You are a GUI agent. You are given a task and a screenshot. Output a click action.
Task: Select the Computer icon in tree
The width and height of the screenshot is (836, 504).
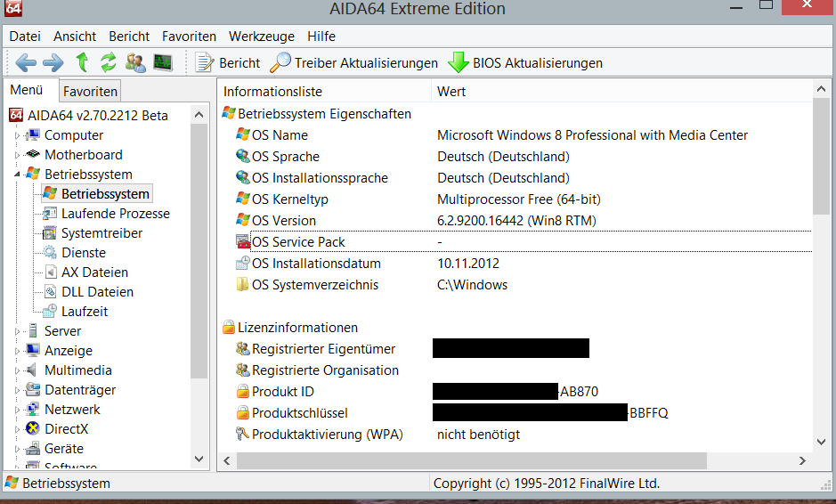pyautogui.click(x=33, y=135)
